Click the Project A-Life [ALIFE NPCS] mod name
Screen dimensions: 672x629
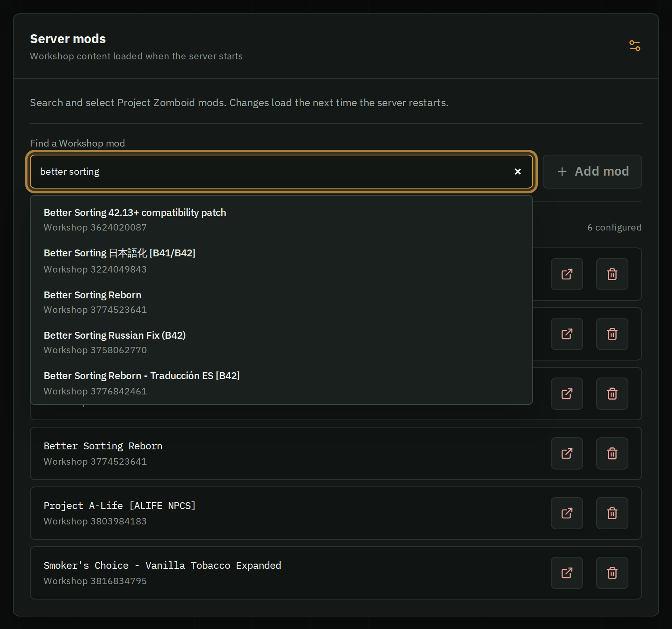click(120, 506)
